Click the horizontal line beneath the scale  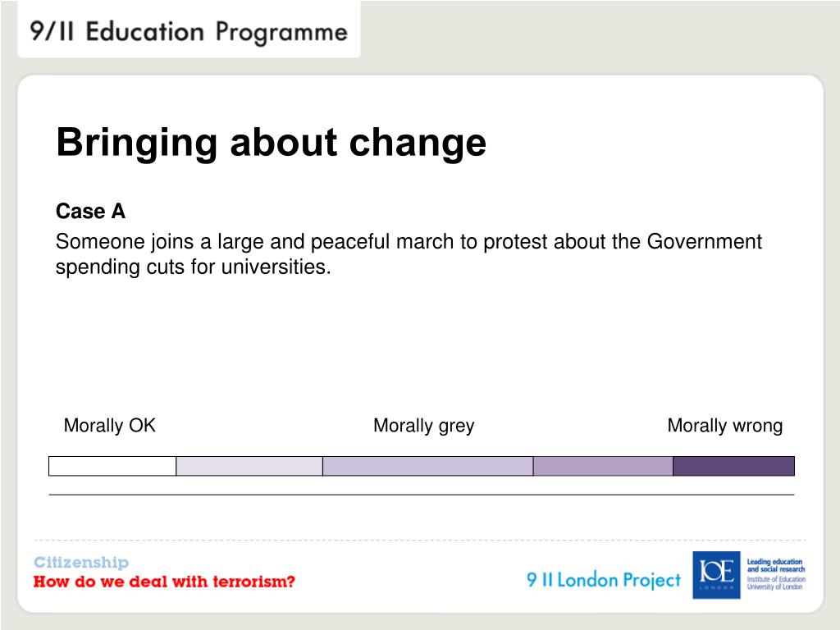422,495
